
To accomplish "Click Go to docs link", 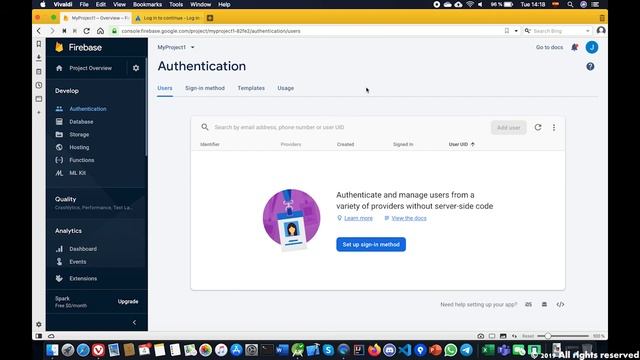I will click(x=549, y=47).
